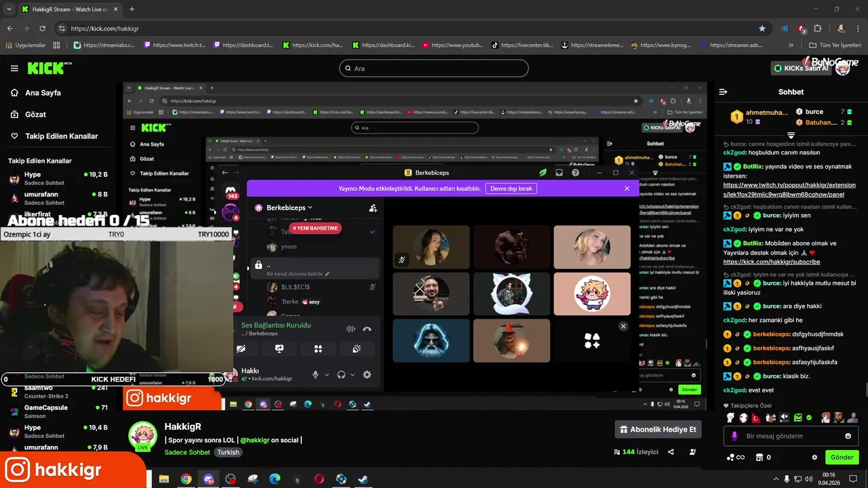The width and height of the screenshot is (868, 488).
Task: Share the HakkigR stream via share icon
Action: click(671, 452)
